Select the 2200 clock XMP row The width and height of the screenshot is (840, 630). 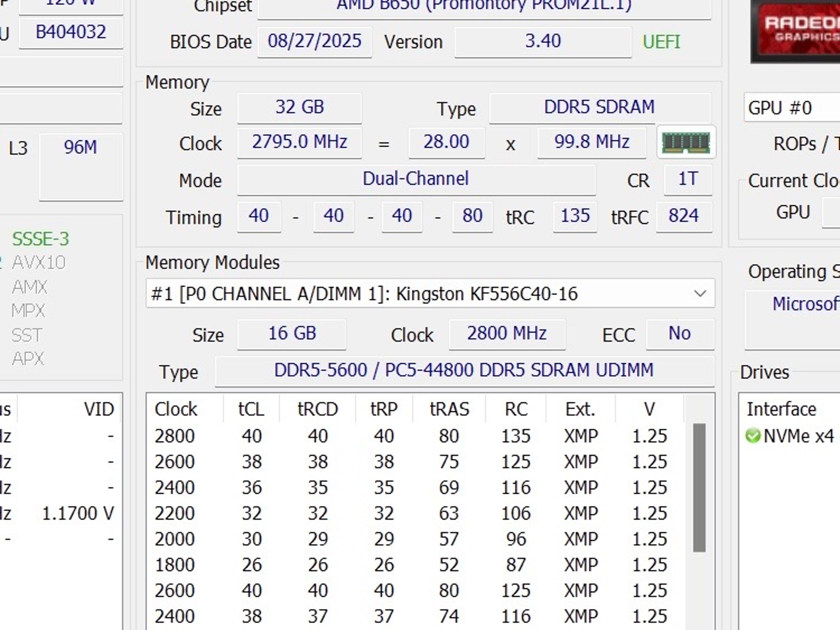pyautogui.click(x=416, y=514)
